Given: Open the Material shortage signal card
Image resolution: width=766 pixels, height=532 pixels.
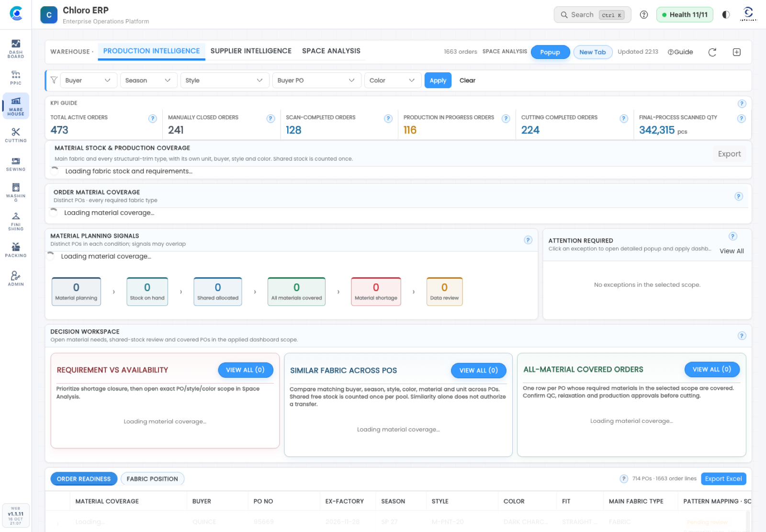Looking at the screenshot, I should 376,292.
